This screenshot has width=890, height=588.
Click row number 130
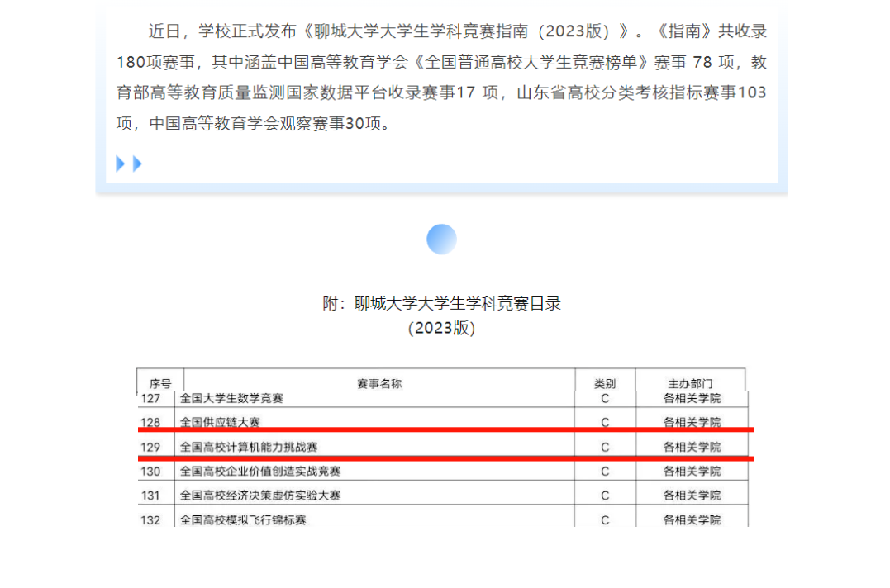tap(150, 472)
